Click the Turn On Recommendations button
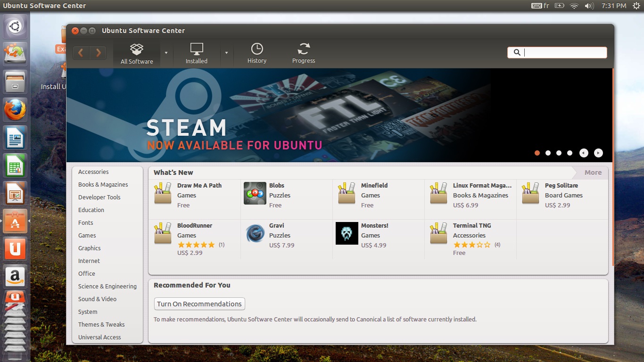The image size is (644, 362). click(x=199, y=304)
